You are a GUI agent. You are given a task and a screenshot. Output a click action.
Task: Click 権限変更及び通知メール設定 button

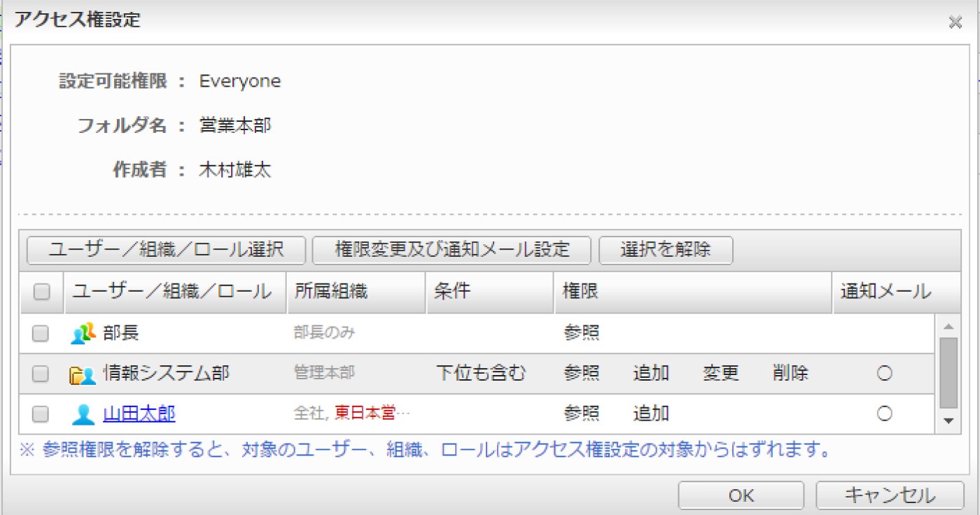(x=451, y=250)
